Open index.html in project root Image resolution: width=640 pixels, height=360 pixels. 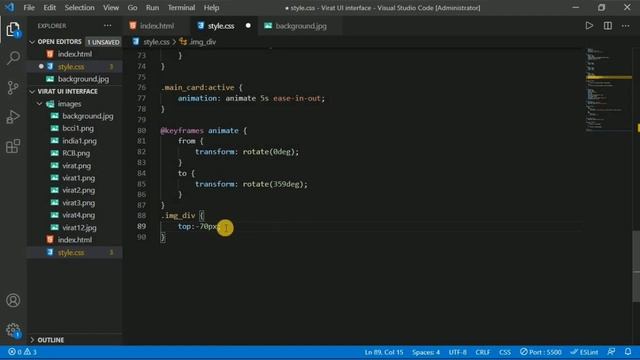click(75, 240)
